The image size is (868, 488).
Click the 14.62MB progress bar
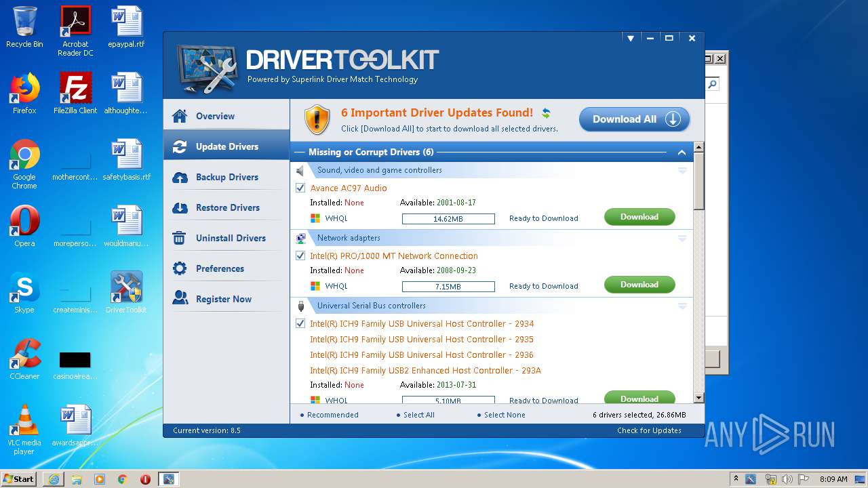448,219
